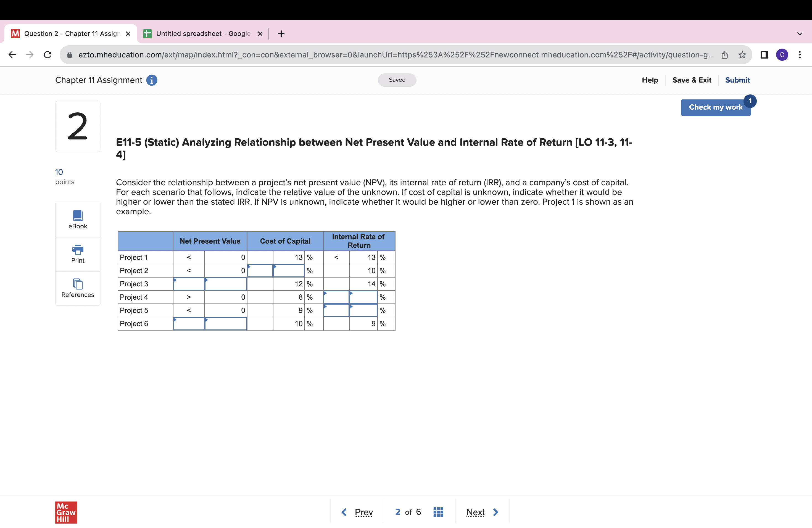Click Project 6 NPV value field

click(226, 324)
